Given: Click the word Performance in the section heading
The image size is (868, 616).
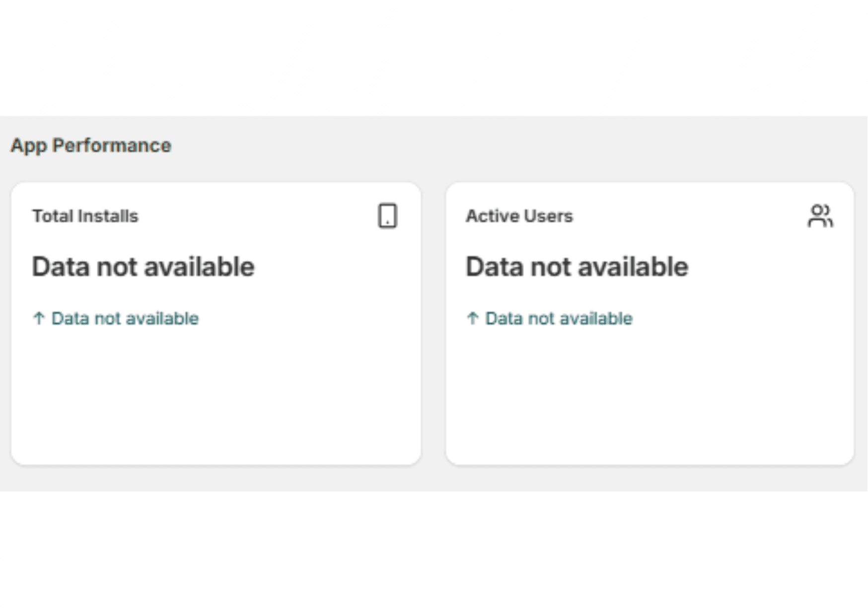Looking at the screenshot, I should 112,146.
